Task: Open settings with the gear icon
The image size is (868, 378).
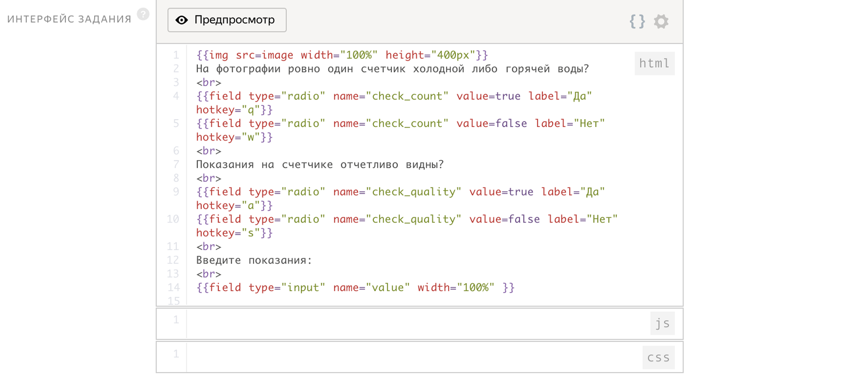Action: 661,21
